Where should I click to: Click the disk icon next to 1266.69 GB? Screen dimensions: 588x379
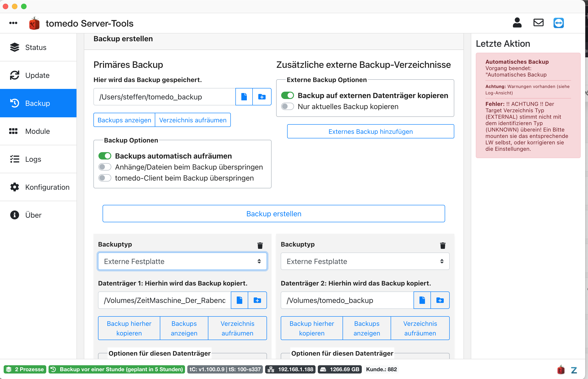coord(323,369)
